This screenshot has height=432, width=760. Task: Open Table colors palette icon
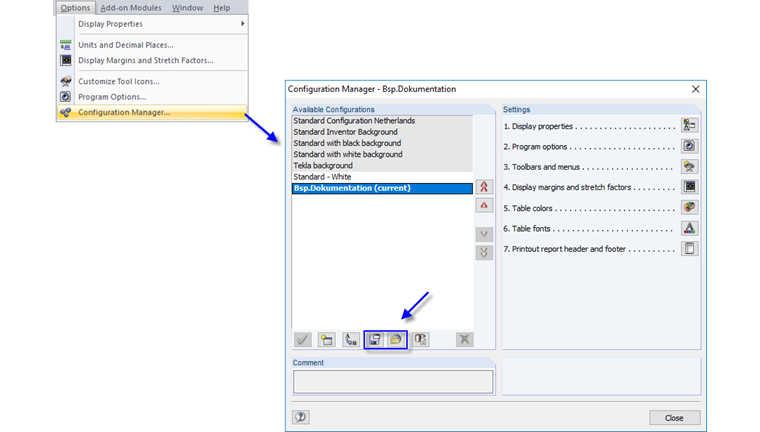[689, 208]
